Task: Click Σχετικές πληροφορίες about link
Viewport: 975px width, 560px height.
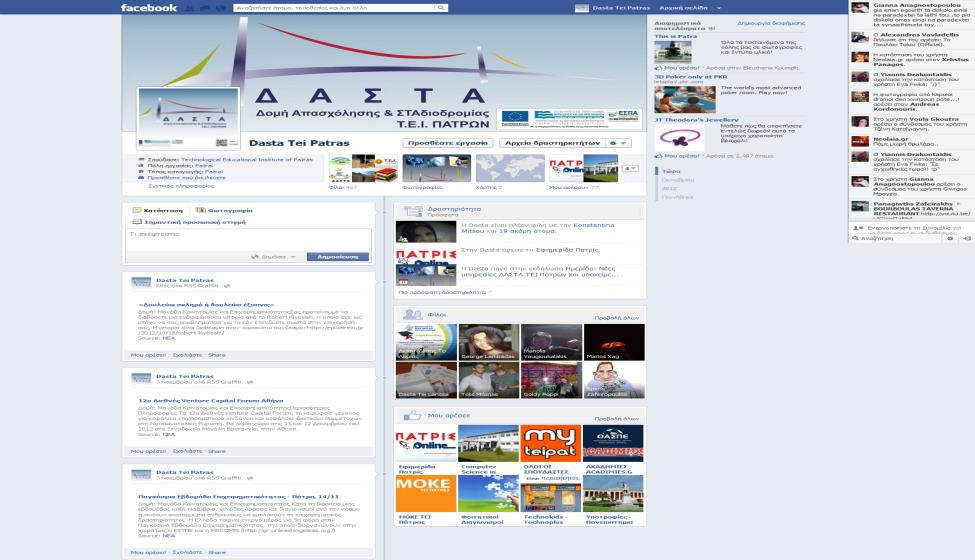Action: coord(181,186)
